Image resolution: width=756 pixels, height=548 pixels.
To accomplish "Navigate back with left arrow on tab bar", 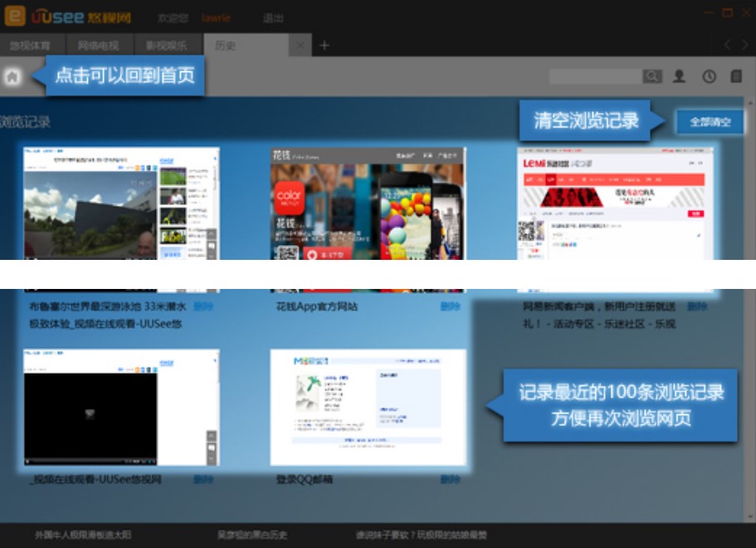I will [x=728, y=45].
